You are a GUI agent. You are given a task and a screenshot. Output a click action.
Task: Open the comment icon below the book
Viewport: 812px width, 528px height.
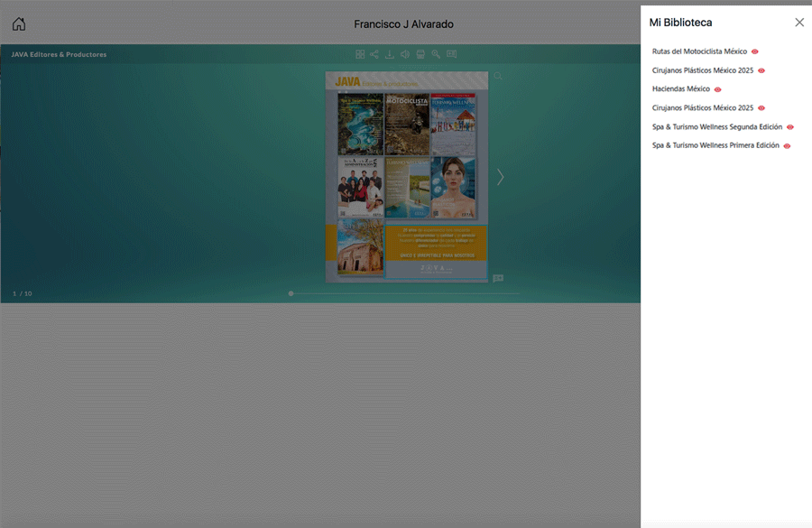[x=498, y=278]
